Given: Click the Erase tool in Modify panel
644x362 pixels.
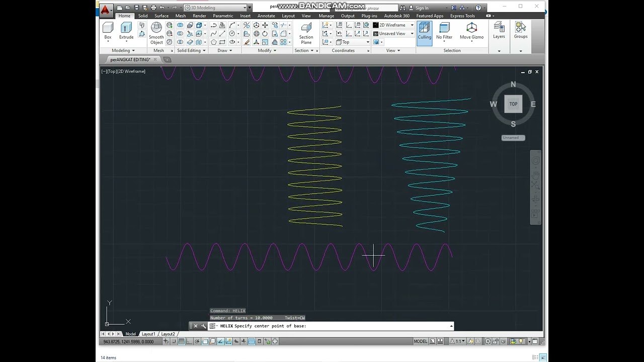Looking at the screenshot, I should click(x=247, y=42).
